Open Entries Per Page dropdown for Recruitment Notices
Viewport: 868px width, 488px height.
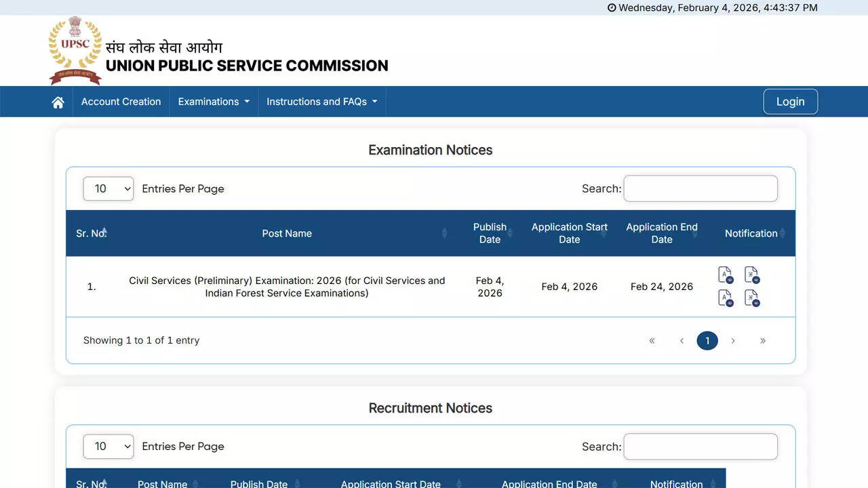pos(108,446)
